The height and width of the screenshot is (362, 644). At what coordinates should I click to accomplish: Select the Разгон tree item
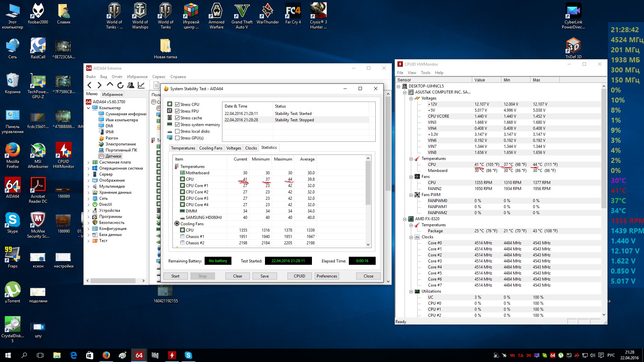click(112, 138)
